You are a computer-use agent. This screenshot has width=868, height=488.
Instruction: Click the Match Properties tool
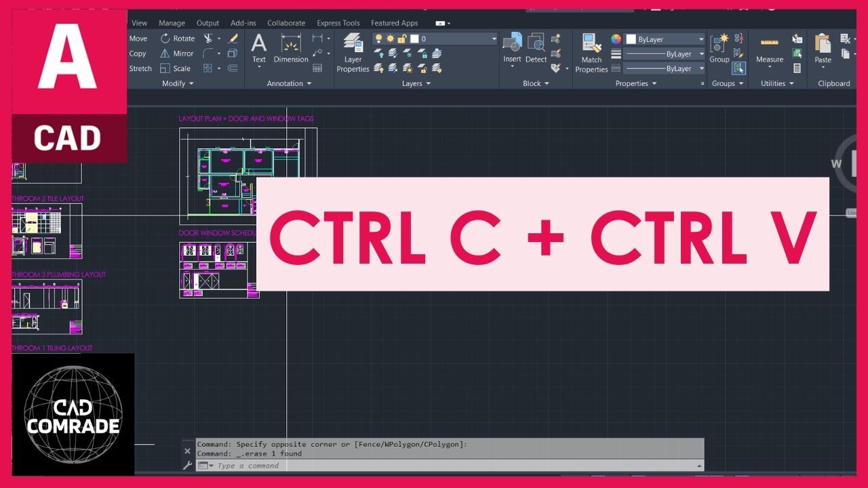(x=591, y=53)
